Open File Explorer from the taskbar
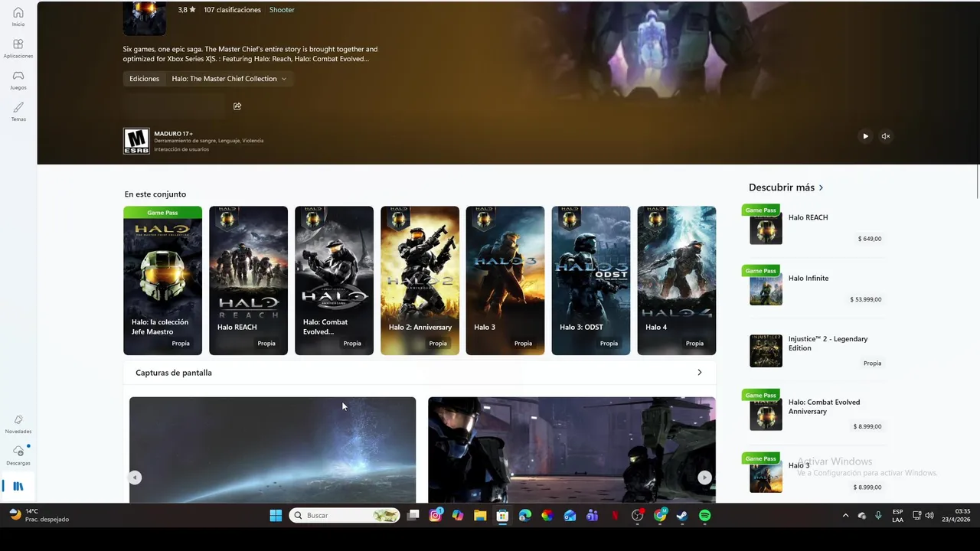Viewport: 980px width, 551px height. click(480, 516)
